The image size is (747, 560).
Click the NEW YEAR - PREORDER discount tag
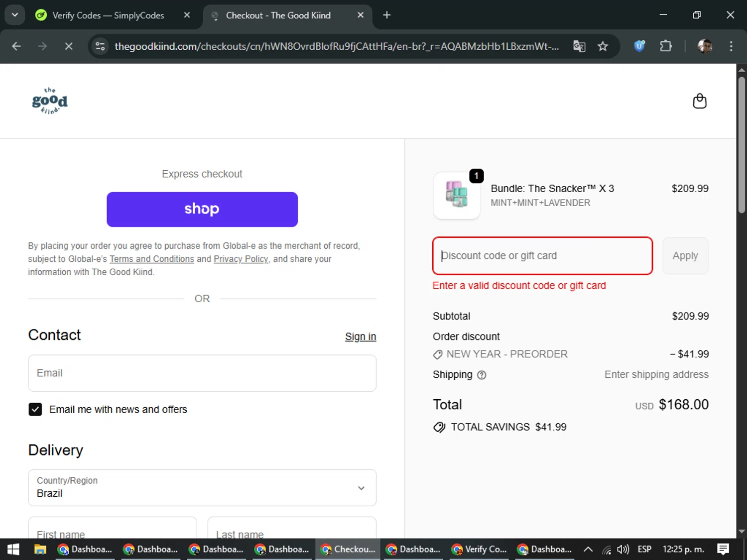coord(500,354)
